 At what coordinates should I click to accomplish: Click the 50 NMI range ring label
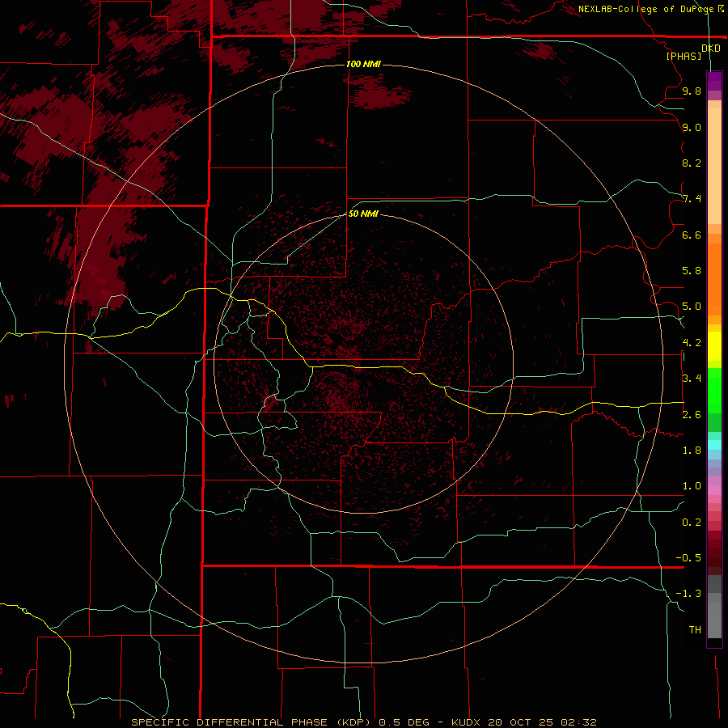363,214
